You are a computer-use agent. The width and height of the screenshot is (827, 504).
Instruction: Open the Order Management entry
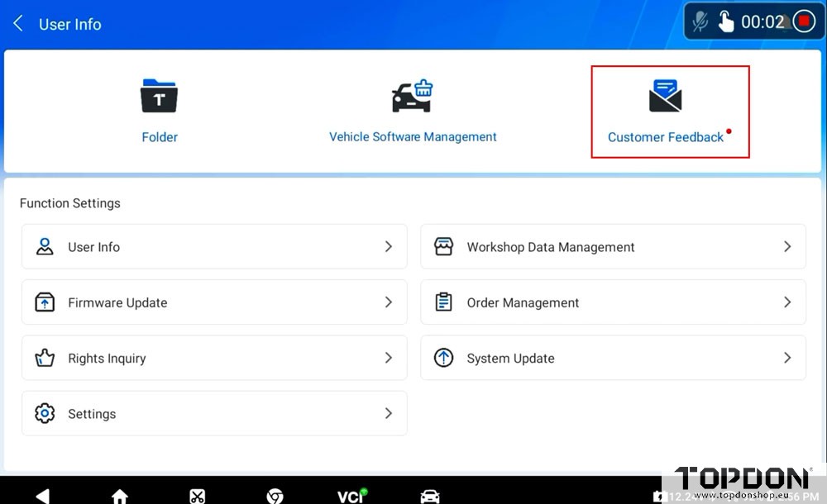[x=613, y=302]
